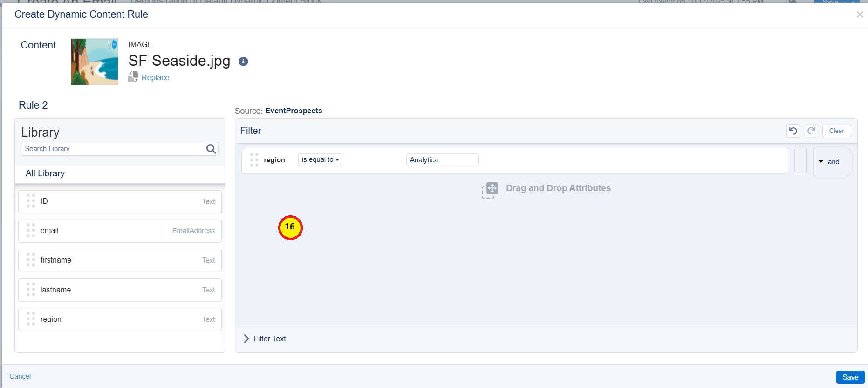Viewport: 868px width, 388px height.
Task: Click the Clear filter button
Action: pyautogui.click(x=836, y=131)
